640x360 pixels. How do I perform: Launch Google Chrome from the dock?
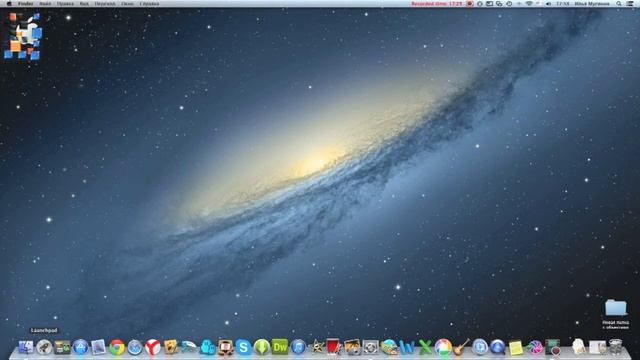(117, 347)
